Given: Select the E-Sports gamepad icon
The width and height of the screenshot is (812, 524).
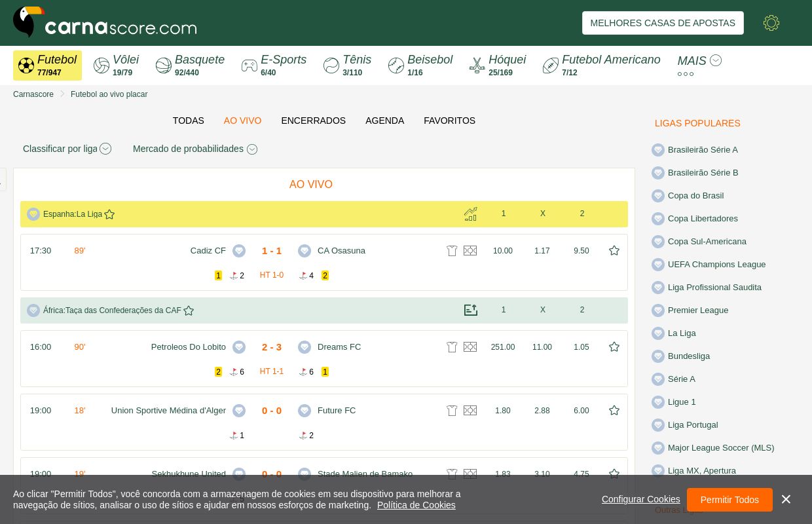Looking at the screenshot, I should click(x=249, y=65).
